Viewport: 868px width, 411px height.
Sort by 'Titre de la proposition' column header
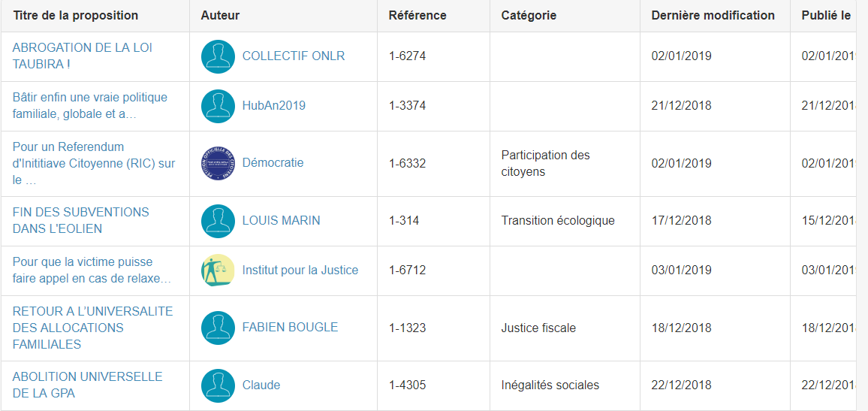coord(76,15)
